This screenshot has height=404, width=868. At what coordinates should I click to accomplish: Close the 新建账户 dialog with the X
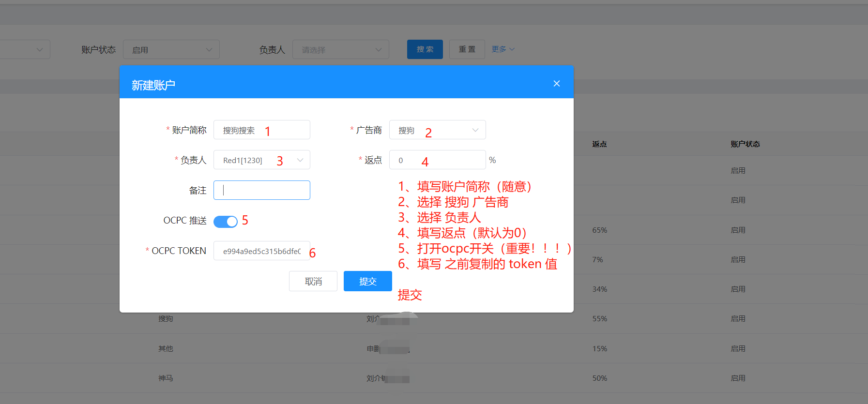557,84
